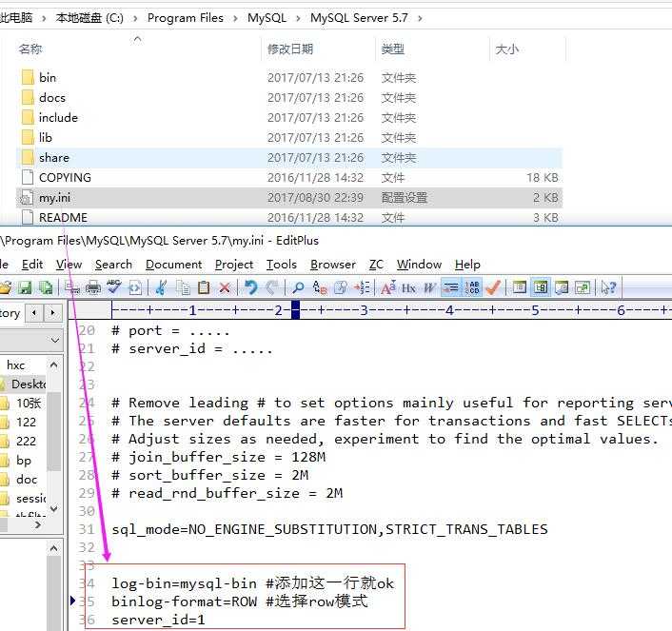Viewport: 672px width, 631px height.
Task: Click the breadcrumb chevron after MySQL Server 5.7
Action: pyautogui.click(x=420, y=18)
